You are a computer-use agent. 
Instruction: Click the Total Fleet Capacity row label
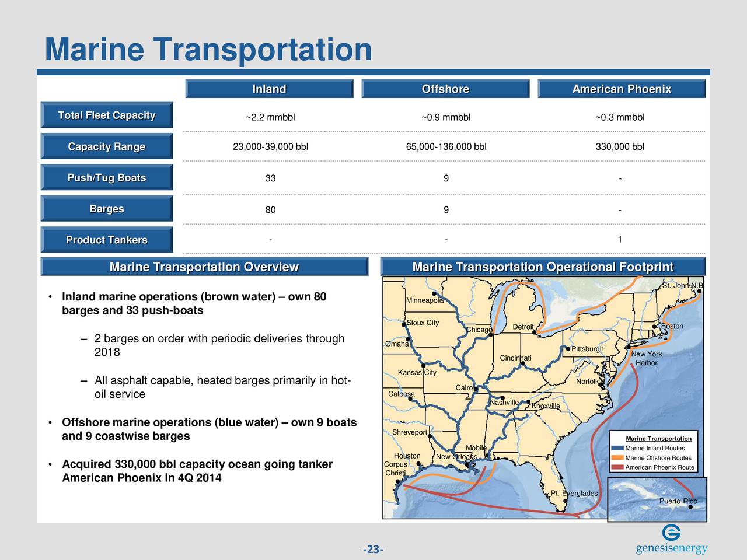(107, 115)
